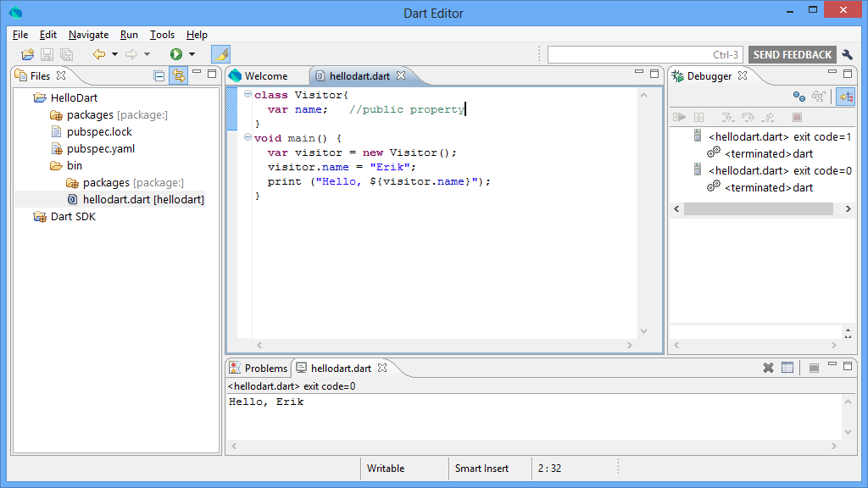Run the app with green play button

coord(176,54)
